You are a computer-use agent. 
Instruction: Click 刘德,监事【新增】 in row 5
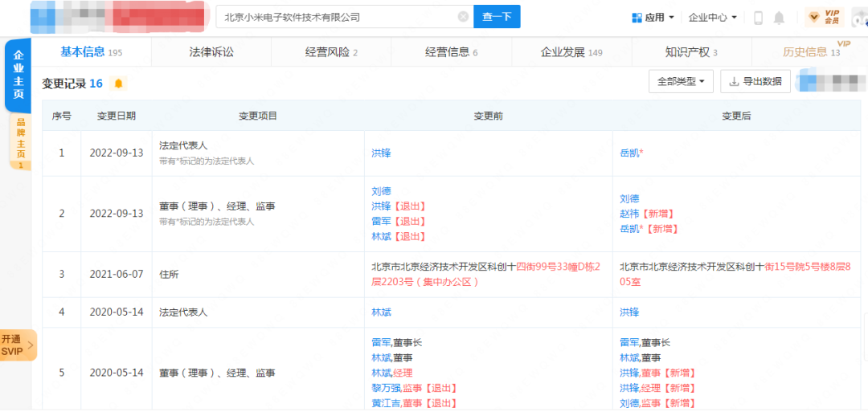[x=657, y=403]
